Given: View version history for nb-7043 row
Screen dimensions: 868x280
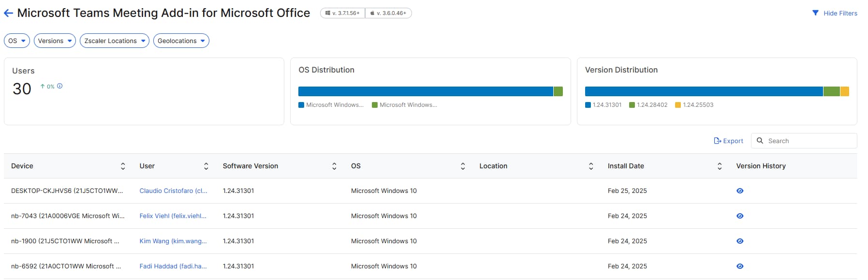Looking at the screenshot, I should tap(740, 216).
